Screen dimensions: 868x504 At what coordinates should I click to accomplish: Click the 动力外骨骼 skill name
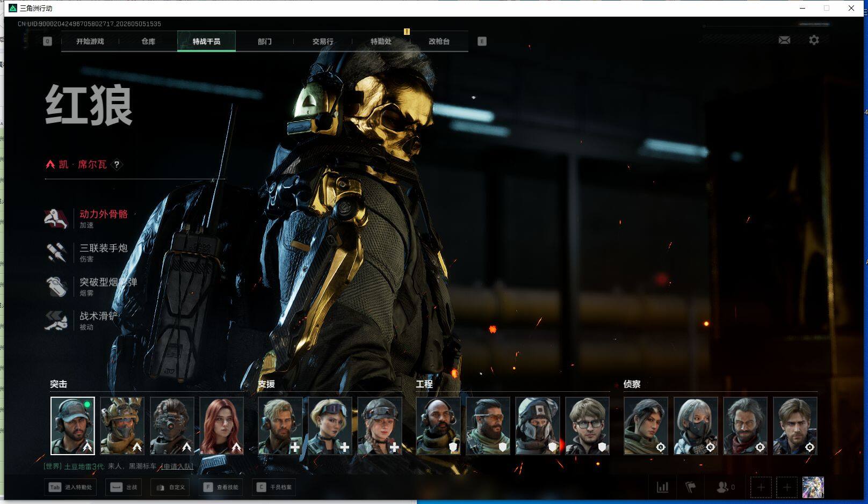[104, 214]
